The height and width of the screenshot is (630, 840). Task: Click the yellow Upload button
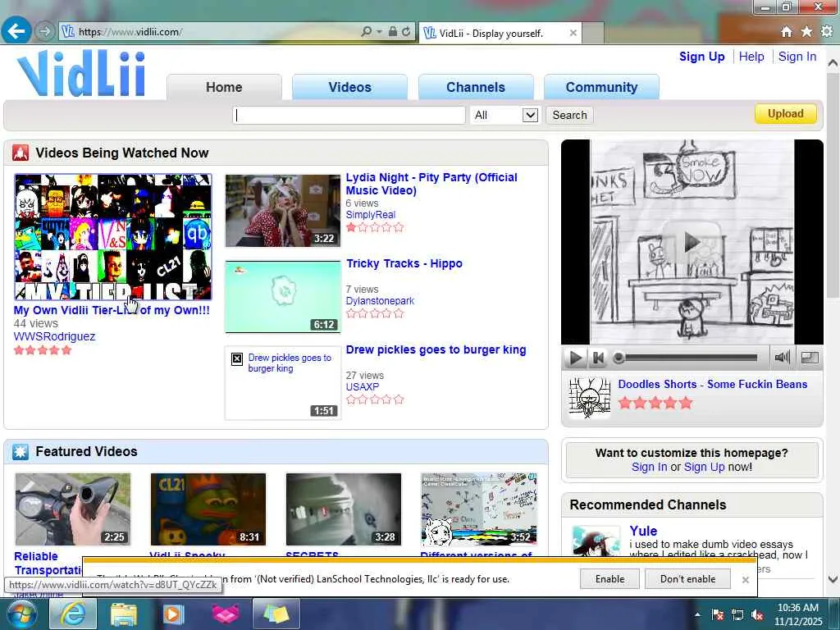785,113
